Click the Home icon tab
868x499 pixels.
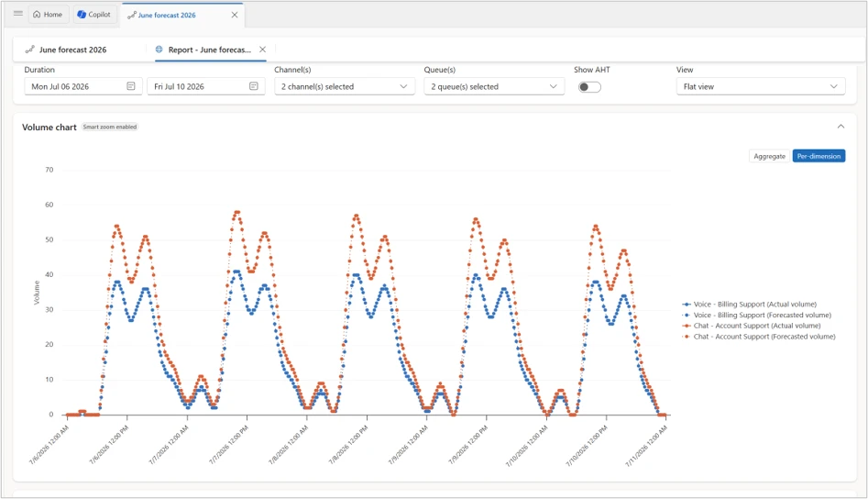coord(48,15)
